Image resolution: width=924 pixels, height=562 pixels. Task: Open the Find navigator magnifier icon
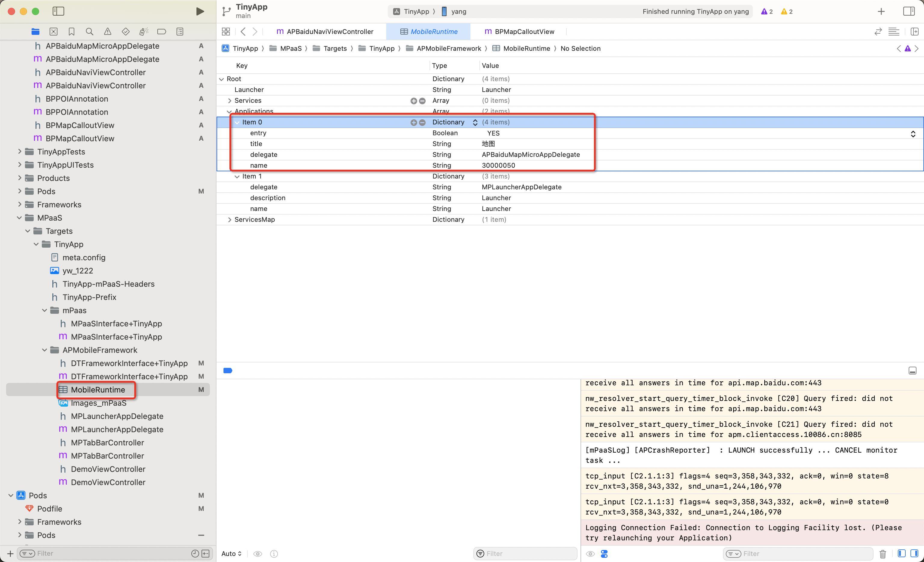coord(89,32)
